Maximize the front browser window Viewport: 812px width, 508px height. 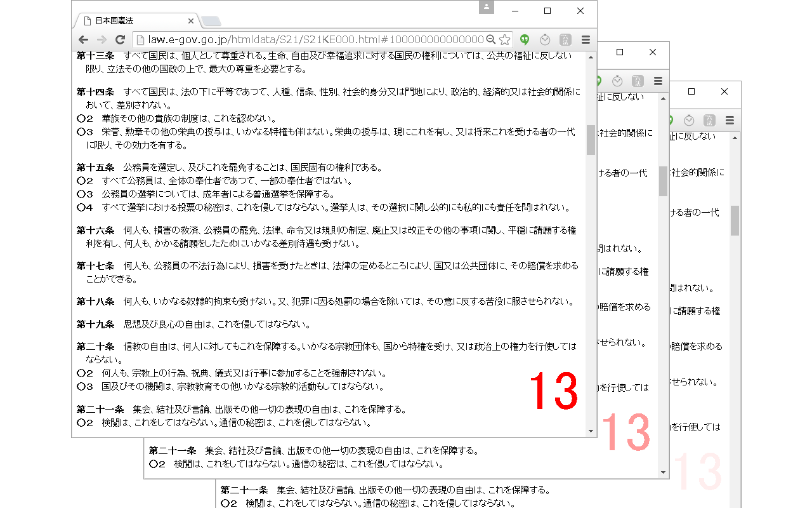547,10
